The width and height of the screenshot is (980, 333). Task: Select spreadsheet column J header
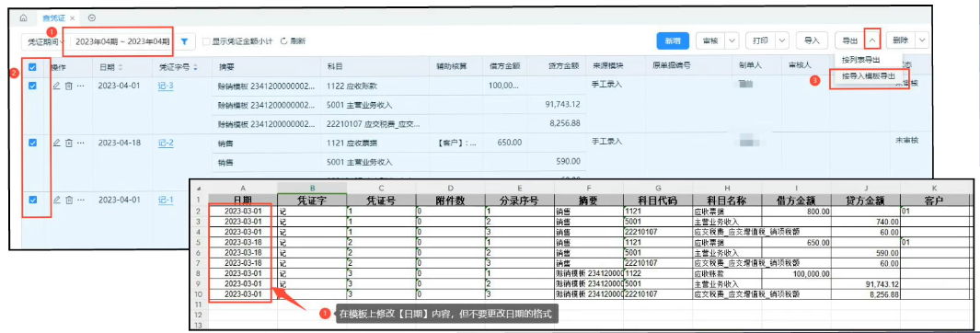tap(866, 187)
